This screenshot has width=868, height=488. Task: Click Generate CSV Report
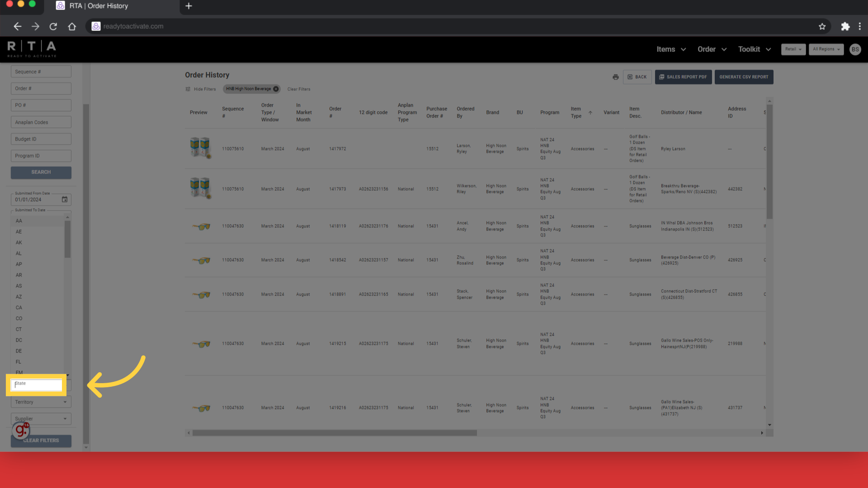pos(744,77)
